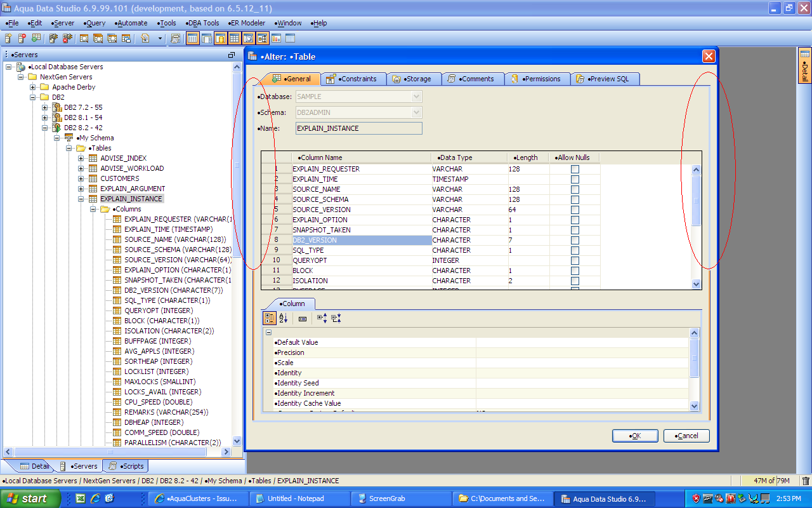This screenshot has height=508, width=812.
Task: Open the Database dropdown
Action: pyautogui.click(x=417, y=97)
